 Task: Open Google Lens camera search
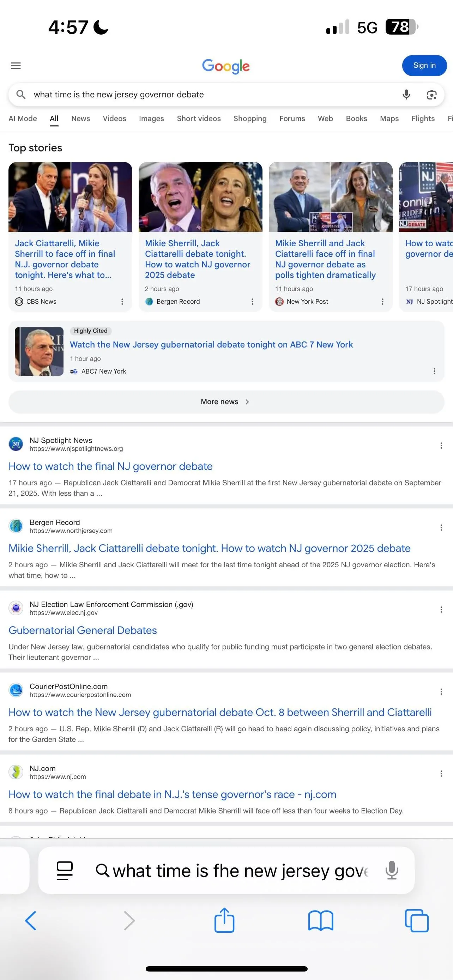pyautogui.click(x=431, y=94)
